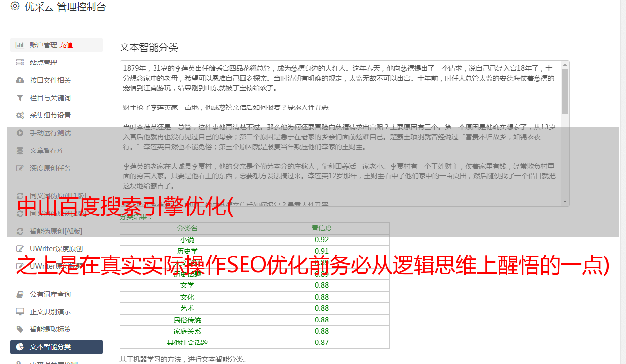Image resolution: width=626 pixels, height=364 pixels.
Task: Click the 置信度 column header
Action: [322, 228]
